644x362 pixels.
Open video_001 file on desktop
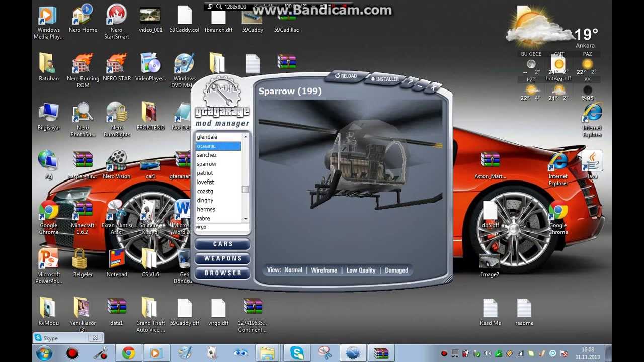(150, 19)
